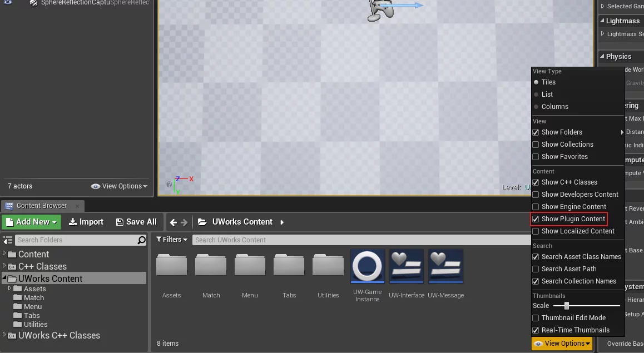Open the UW-Message blueprint asset
The width and height of the screenshot is (644, 353).
pos(445,266)
